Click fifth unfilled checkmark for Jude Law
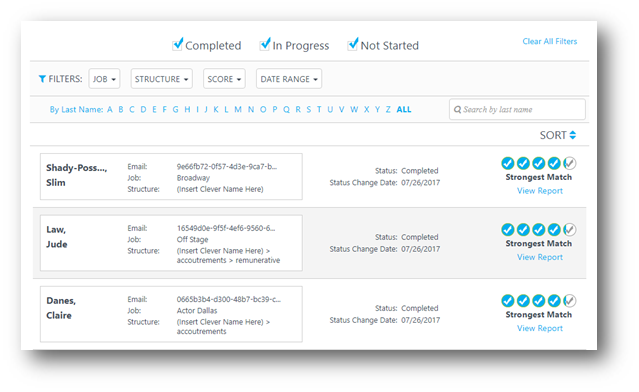 [x=570, y=229]
